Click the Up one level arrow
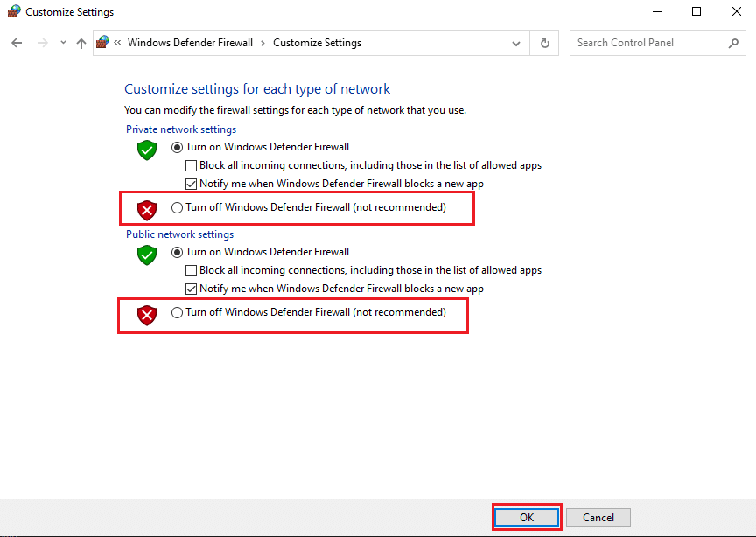This screenshot has height=537, width=756. pos(81,43)
